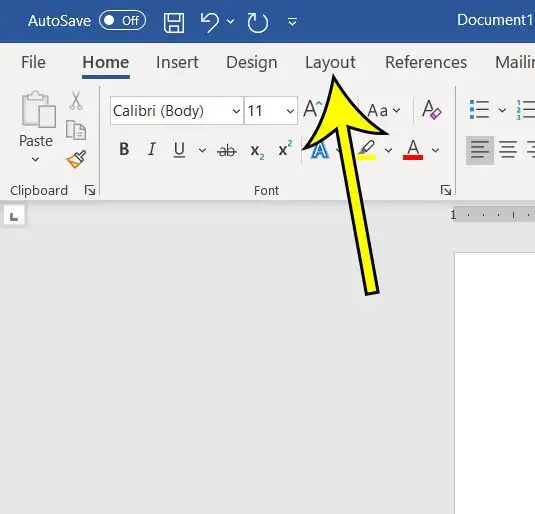535x514 pixels.
Task: Open the Layout tab
Action: tap(330, 62)
